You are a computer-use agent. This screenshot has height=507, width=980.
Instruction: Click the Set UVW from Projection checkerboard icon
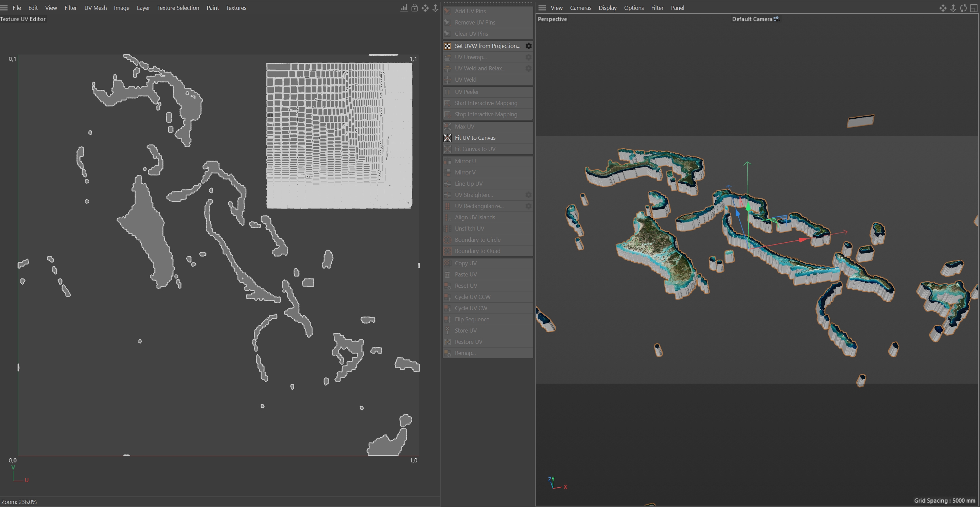pyautogui.click(x=448, y=46)
